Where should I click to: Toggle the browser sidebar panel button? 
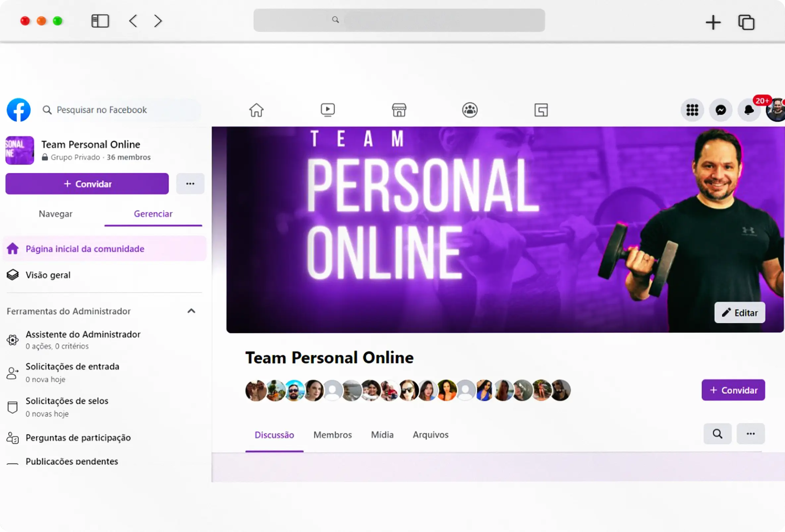tap(100, 21)
